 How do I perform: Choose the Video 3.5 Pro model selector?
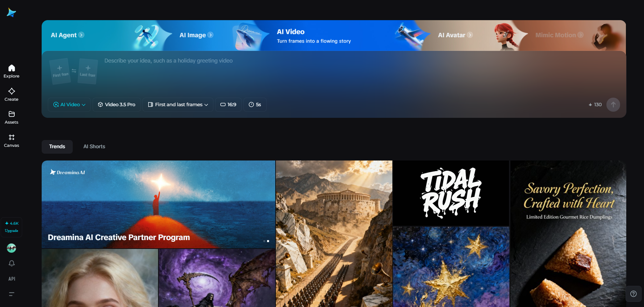click(116, 104)
